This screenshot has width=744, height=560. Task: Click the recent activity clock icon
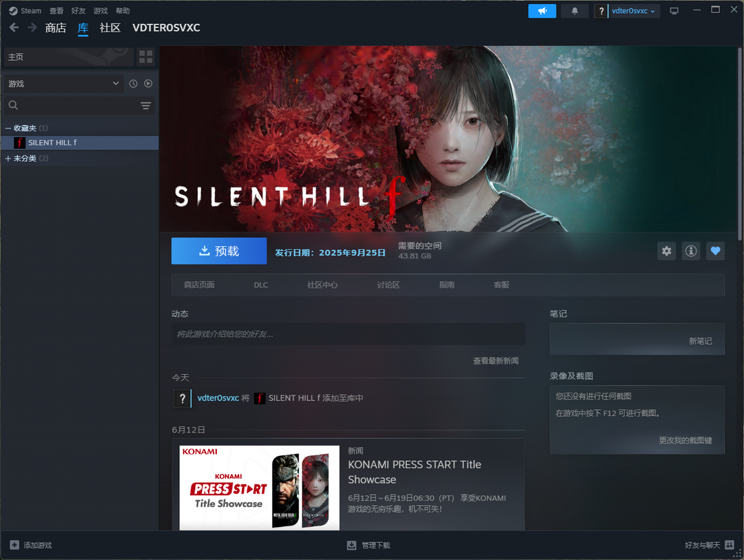(x=133, y=83)
